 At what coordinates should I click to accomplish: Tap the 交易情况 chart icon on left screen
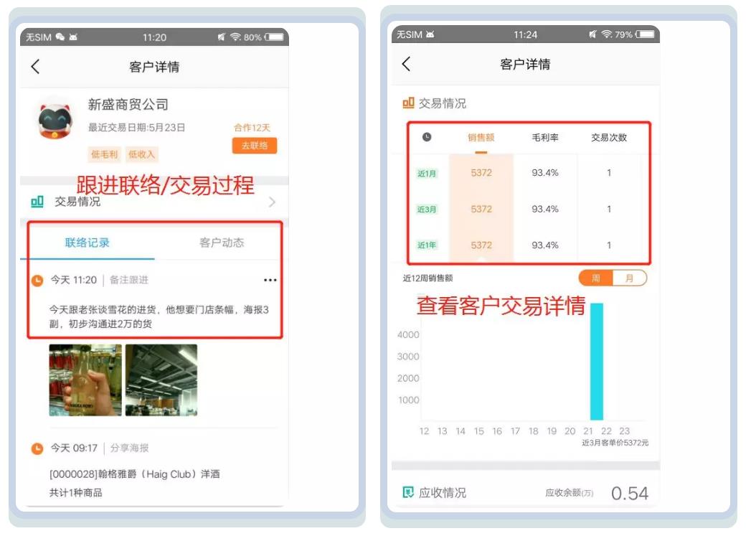click(x=37, y=201)
